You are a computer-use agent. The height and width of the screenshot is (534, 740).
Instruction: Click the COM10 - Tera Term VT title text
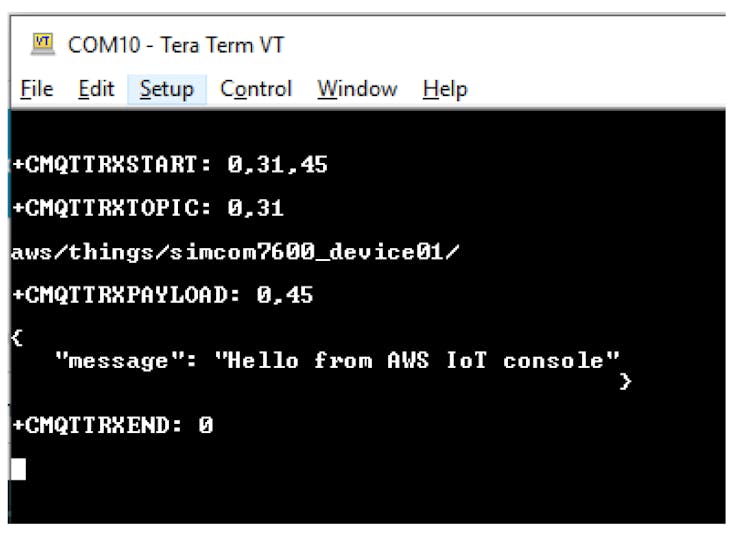click(176, 45)
